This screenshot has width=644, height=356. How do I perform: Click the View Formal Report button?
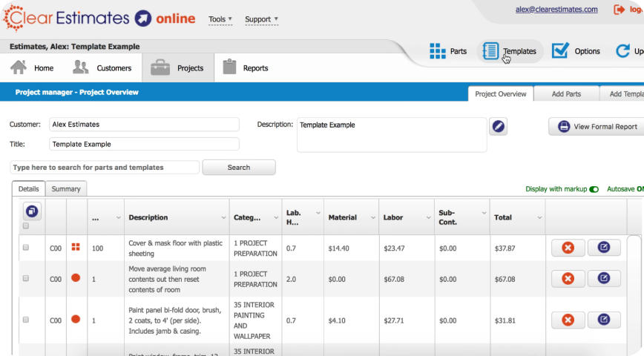tap(597, 127)
